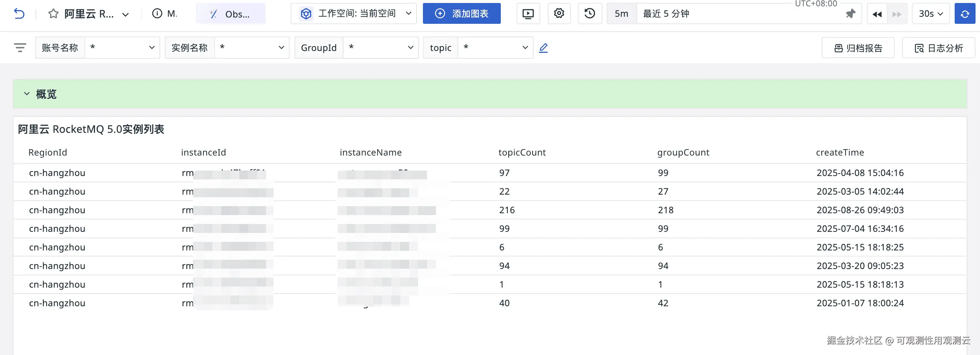Open the 账号名称 filter dropdown
Viewport: 980px width, 355px height.
click(x=122, y=48)
